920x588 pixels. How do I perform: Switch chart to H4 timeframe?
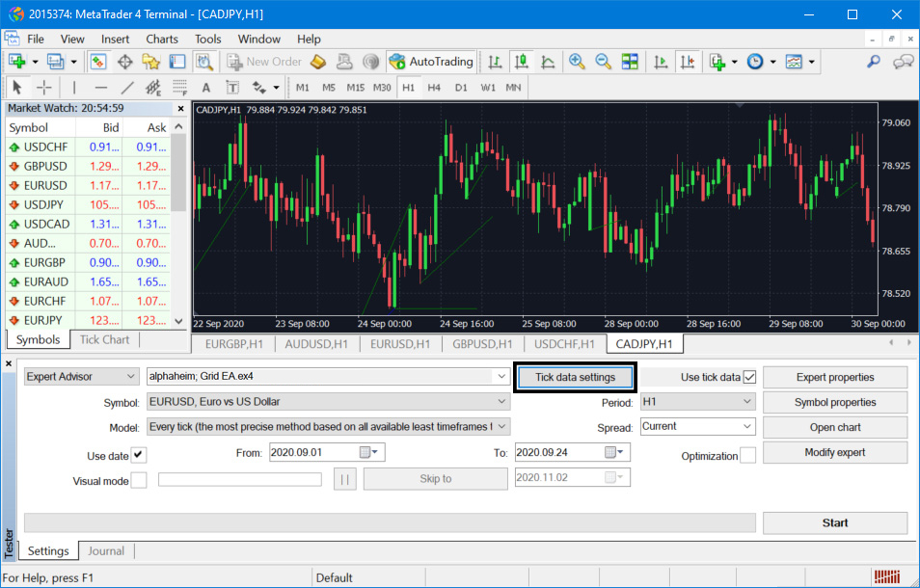click(434, 88)
